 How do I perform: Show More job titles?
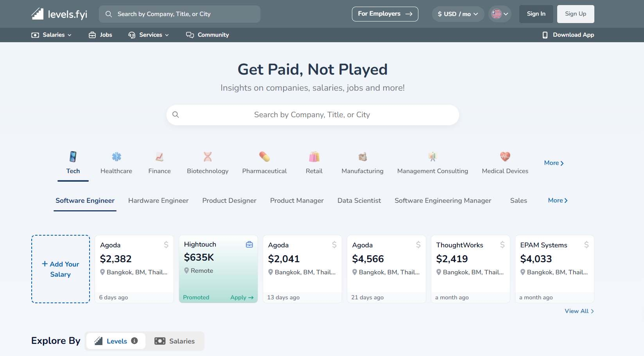(558, 200)
